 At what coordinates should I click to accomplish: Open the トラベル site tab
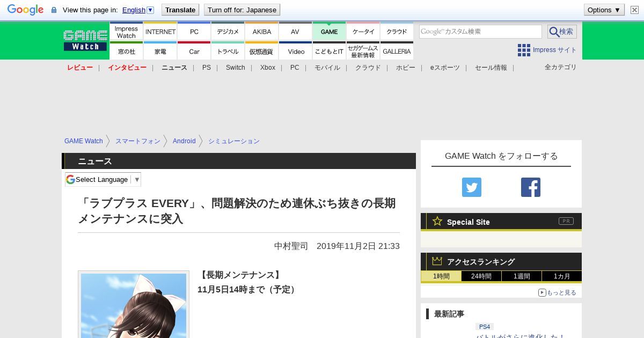click(x=228, y=51)
